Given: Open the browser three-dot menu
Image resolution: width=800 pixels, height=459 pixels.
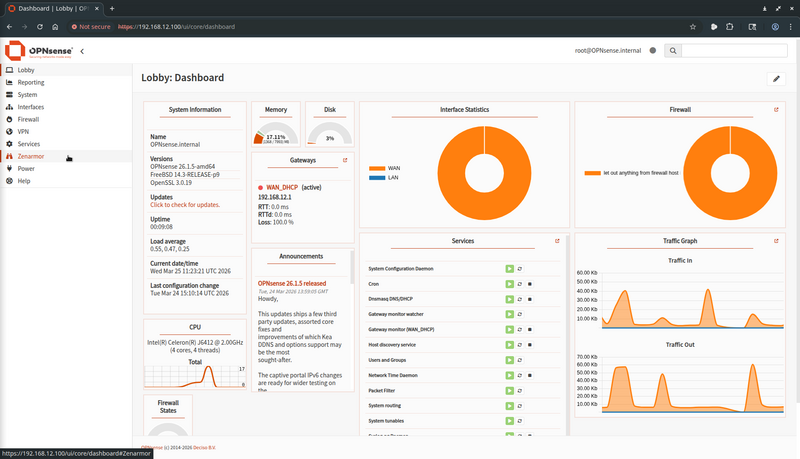Looking at the screenshot, I should tap(791, 27).
